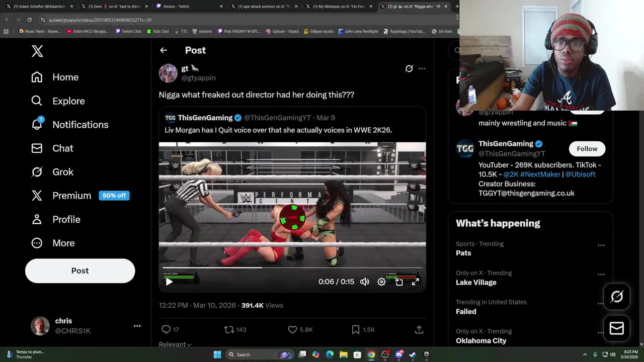Click the Mar 9 quoted timestamp
The width and height of the screenshot is (644, 362).
326,118
